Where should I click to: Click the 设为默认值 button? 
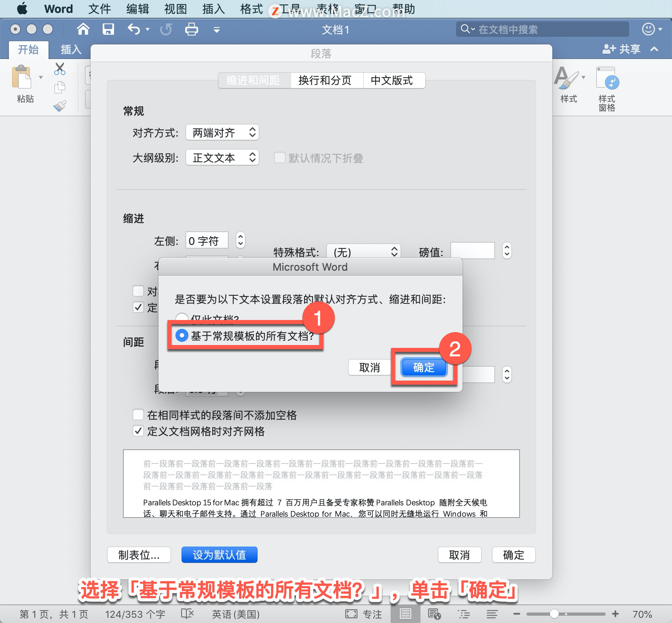(x=219, y=555)
